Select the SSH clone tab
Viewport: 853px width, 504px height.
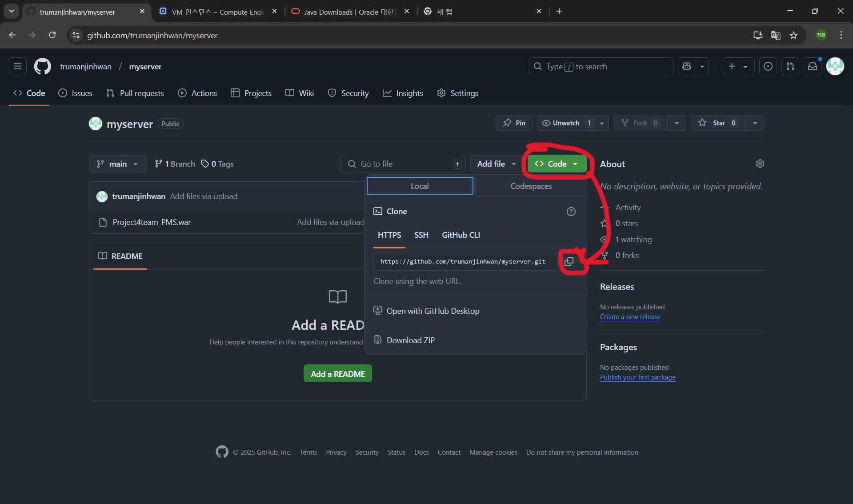421,235
